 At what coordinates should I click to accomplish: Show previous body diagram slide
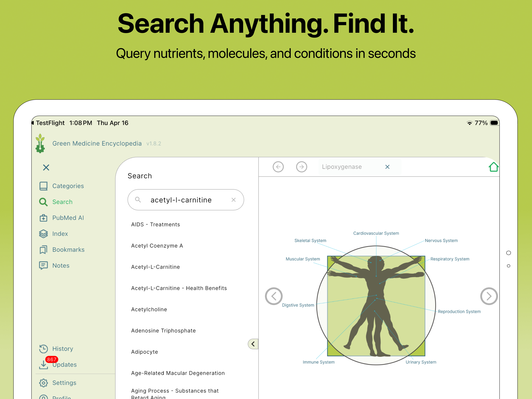[274, 296]
